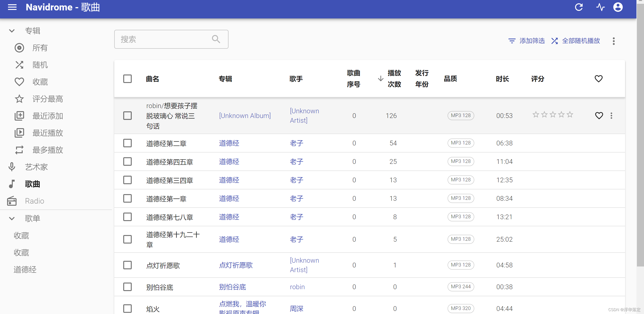Select the checkbox for 道德经第二章
Screen dimensions: 644x314
click(127, 143)
